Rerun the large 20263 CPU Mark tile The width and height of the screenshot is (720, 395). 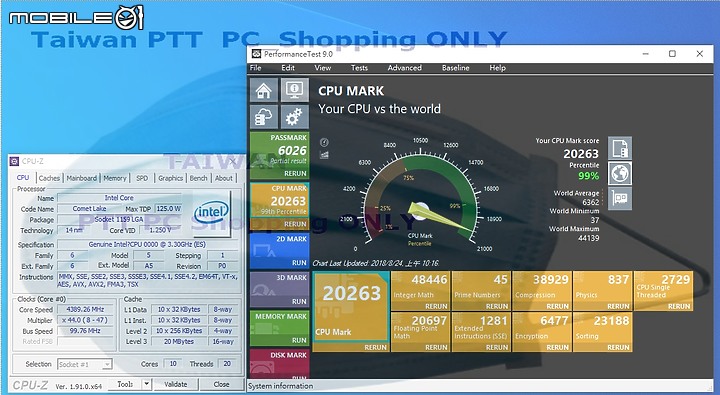pos(375,348)
